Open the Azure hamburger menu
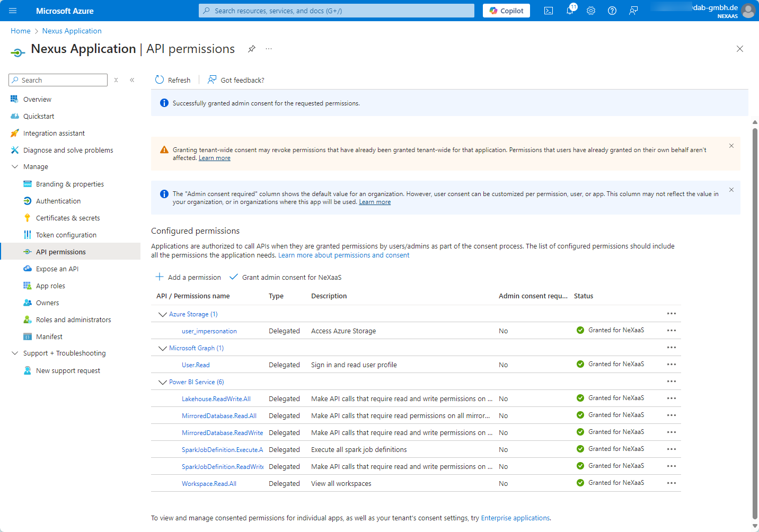759x532 pixels. 13,11
